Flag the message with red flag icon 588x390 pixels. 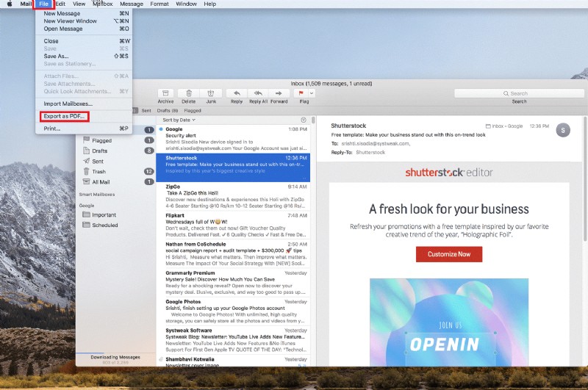click(x=301, y=93)
